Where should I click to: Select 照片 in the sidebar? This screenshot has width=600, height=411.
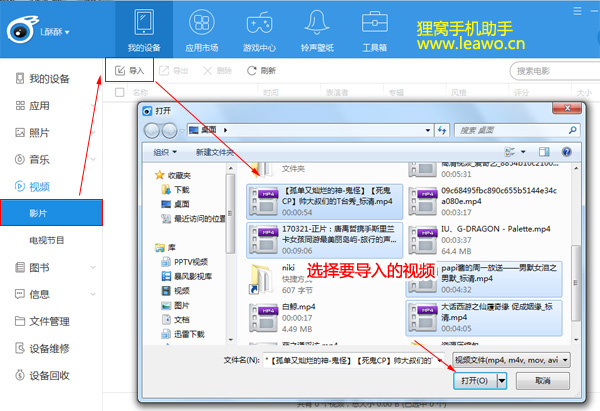click(x=33, y=132)
